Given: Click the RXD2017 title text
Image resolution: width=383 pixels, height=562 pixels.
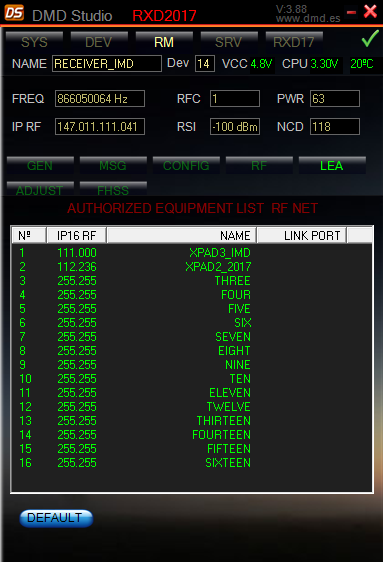Looking at the screenshot, I should point(164,16).
